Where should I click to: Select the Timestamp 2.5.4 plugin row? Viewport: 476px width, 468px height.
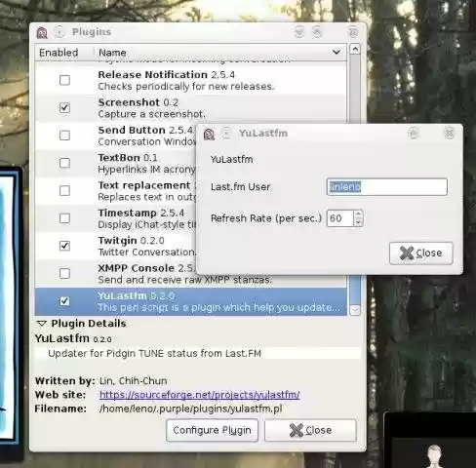[116, 218]
